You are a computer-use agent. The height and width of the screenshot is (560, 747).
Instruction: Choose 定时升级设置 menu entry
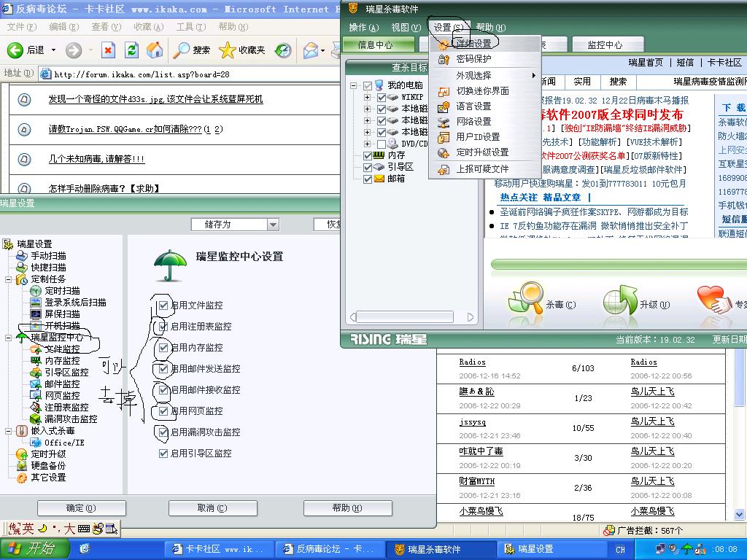[x=485, y=152]
